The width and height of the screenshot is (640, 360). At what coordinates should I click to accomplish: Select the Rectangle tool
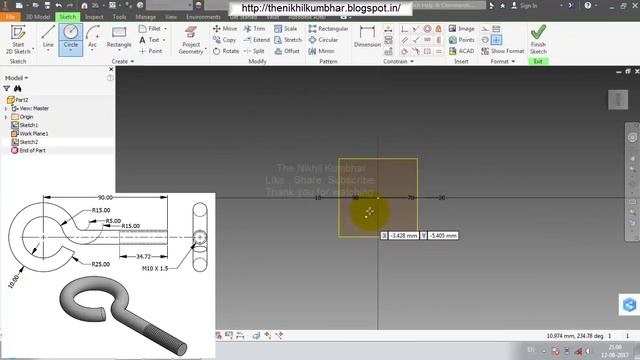tap(119, 38)
